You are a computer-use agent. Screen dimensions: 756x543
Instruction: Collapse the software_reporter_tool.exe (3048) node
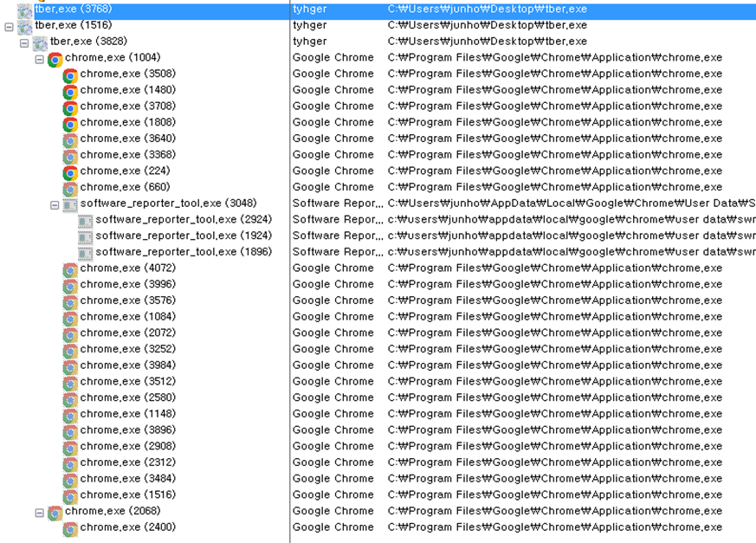coord(55,205)
